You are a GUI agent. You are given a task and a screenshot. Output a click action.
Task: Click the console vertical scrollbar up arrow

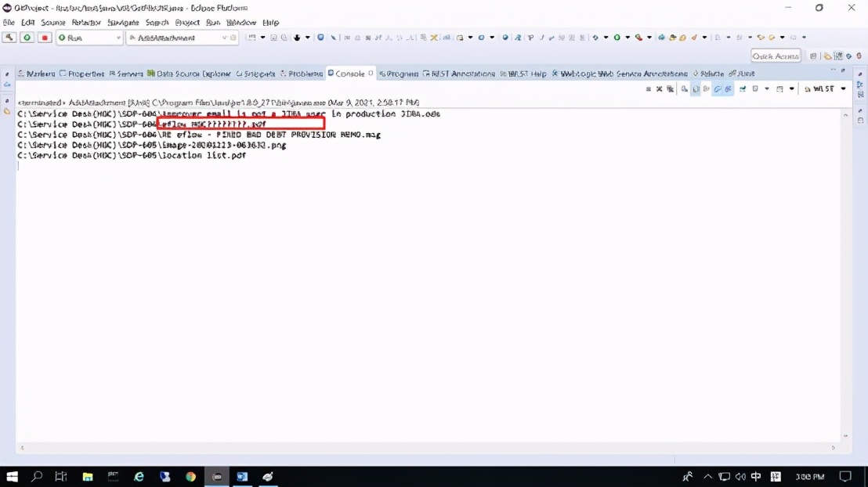tap(845, 114)
